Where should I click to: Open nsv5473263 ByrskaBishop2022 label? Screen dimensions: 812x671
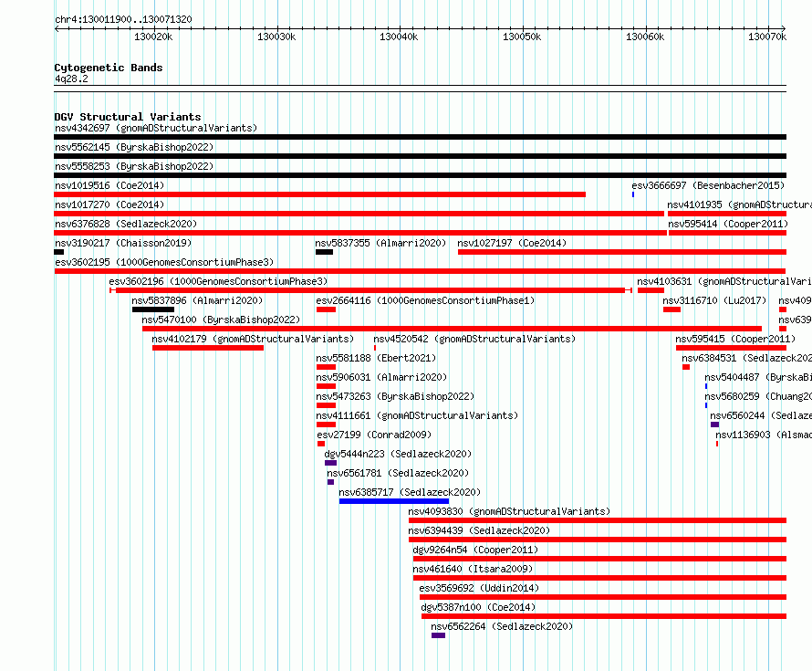(395, 396)
